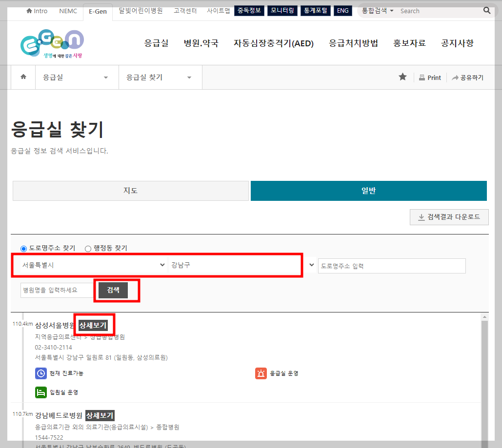Click the 현재 진료가능 clock icon
The height and width of the screenshot is (448, 502).
pos(41,373)
